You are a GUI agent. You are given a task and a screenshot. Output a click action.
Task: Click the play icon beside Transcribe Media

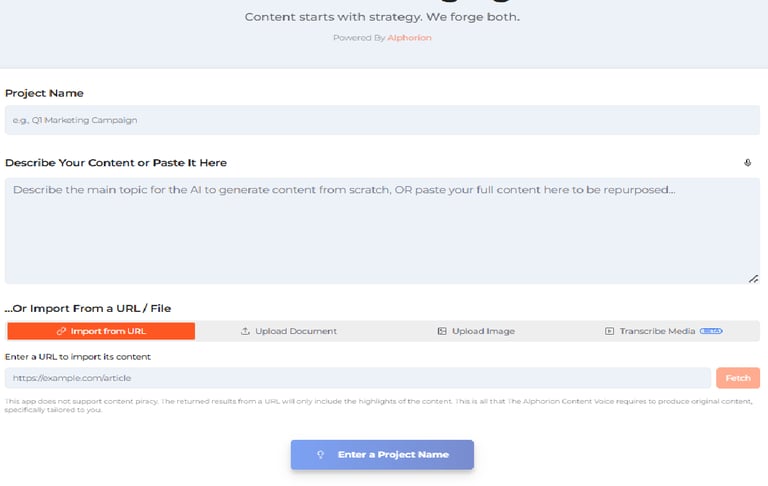tap(609, 331)
